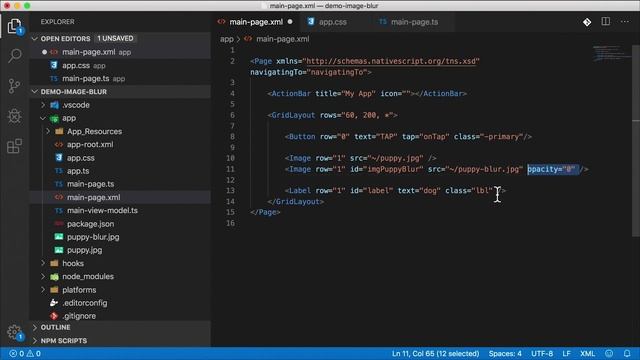Open main-page.ts in the app folder tree

(x=121, y=184)
